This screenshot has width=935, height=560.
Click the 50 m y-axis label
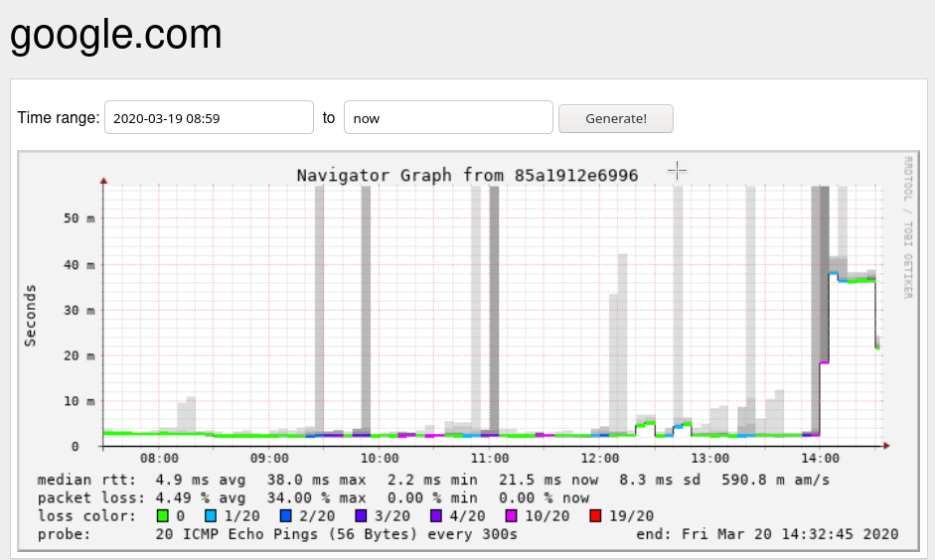(x=79, y=218)
